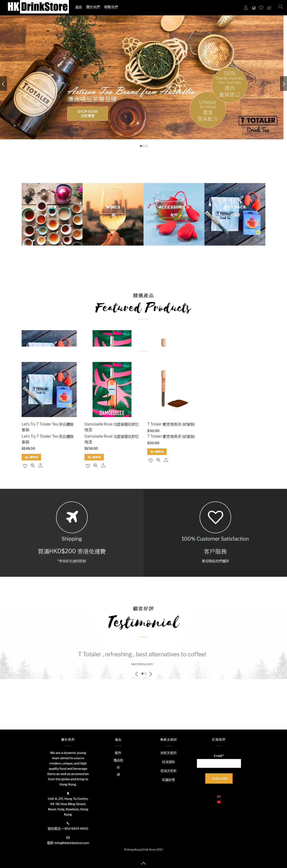The image size is (287, 868).
Task: Open the search magnifier icon in header
Action: tap(280, 7)
